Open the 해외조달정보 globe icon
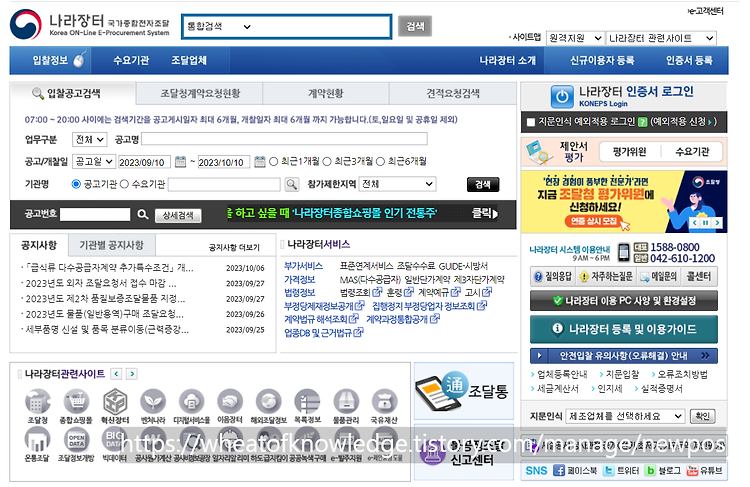The image size is (750, 487). click(x=268, y=401)
